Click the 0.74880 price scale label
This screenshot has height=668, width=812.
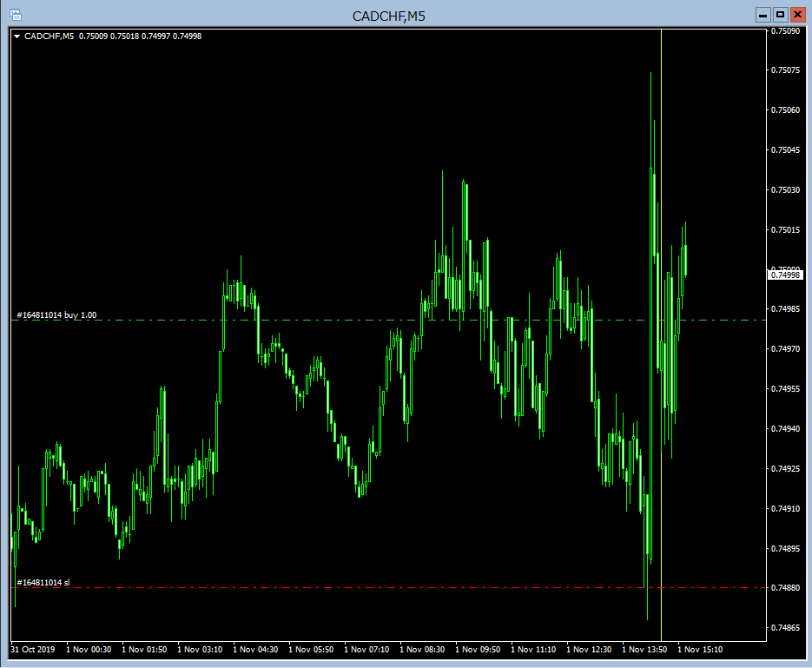pos(785,588)
